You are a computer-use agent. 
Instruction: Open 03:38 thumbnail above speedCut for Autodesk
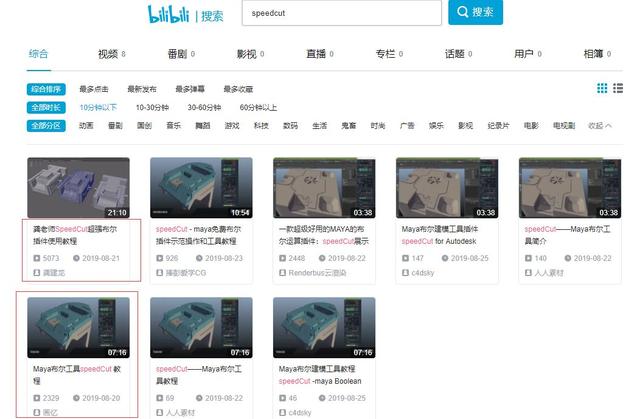[x=447, y=188]
